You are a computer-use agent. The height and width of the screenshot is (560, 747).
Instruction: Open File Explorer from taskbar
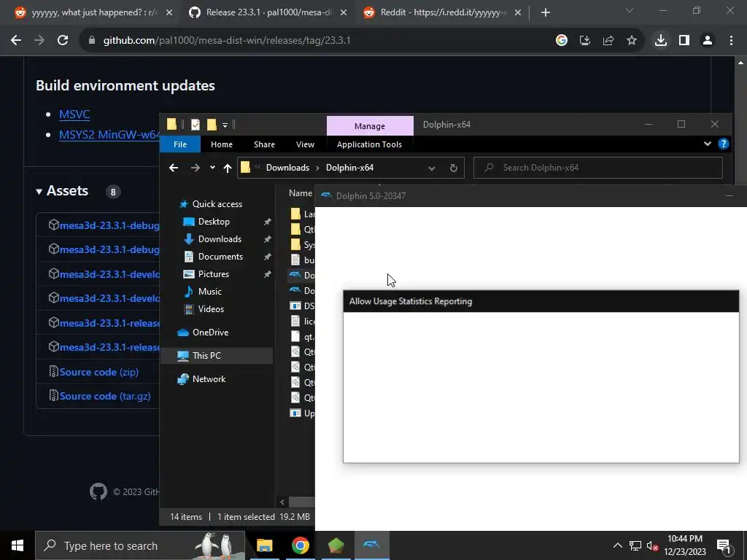pos(264,545)
